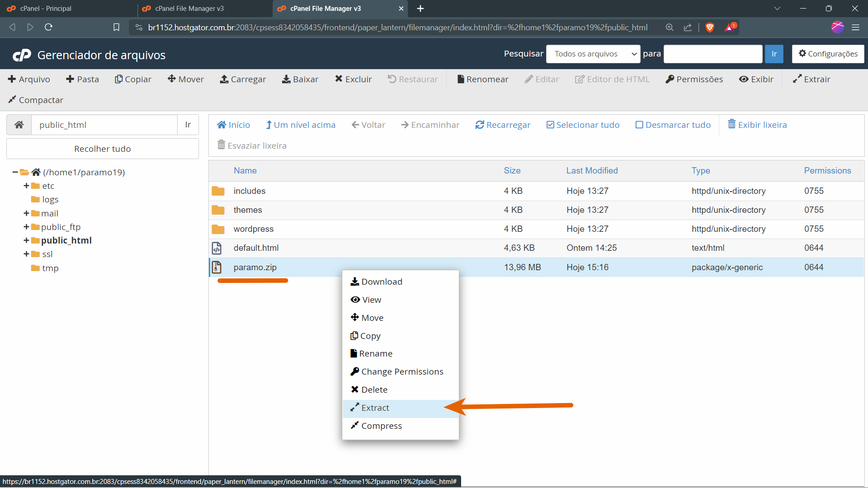This screenshot has width=868, height=488.
Task: Click the Mover toolbar button
Action: 186,79
